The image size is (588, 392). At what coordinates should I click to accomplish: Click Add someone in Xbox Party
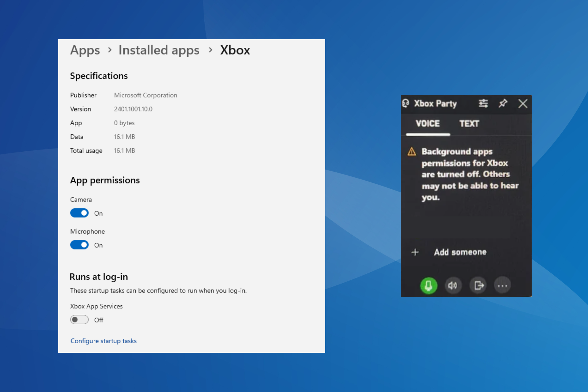click(x=460, y=252)
